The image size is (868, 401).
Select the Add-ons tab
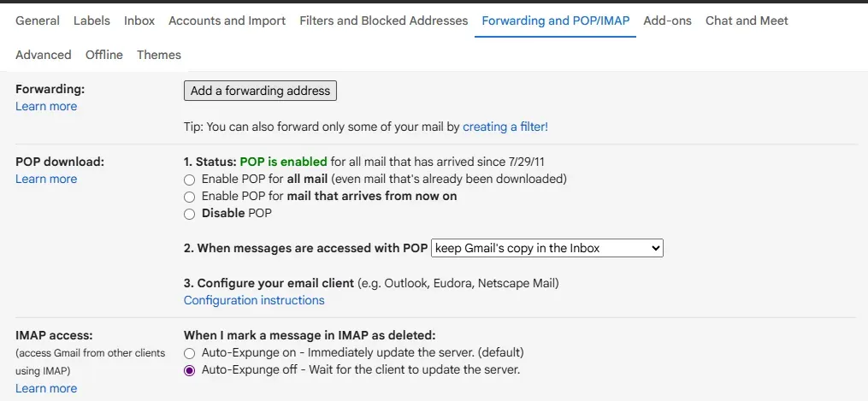[667, 21]
